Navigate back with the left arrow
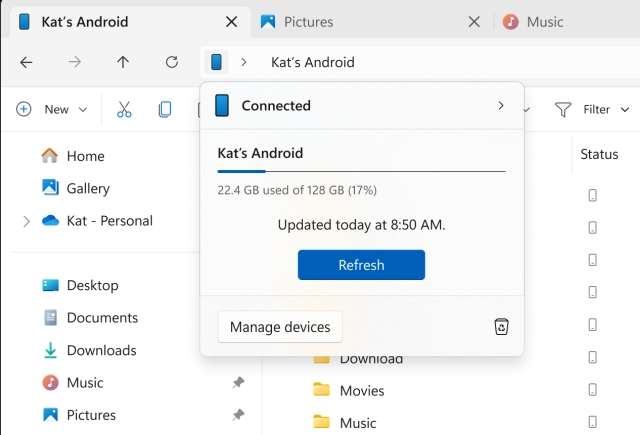Viewport: 640px width, 435px height. 26,62
